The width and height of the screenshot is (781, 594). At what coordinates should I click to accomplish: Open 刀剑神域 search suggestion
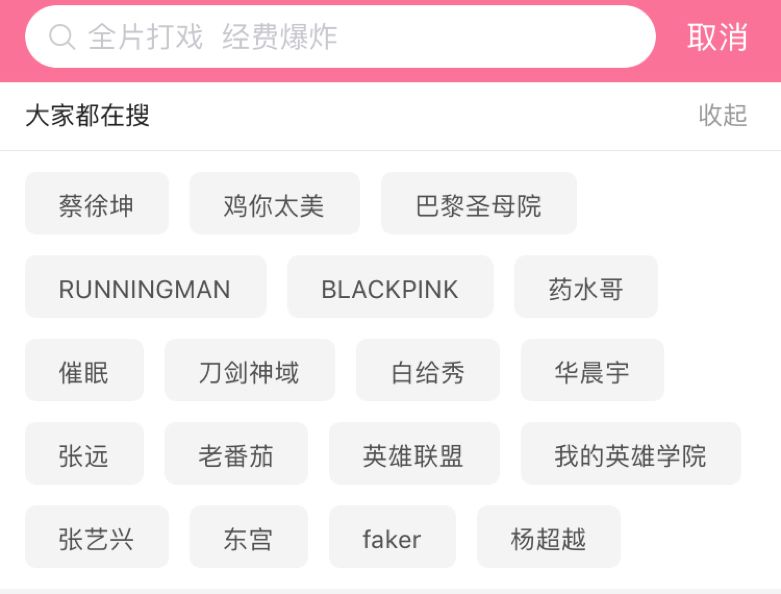coord(249,373)
